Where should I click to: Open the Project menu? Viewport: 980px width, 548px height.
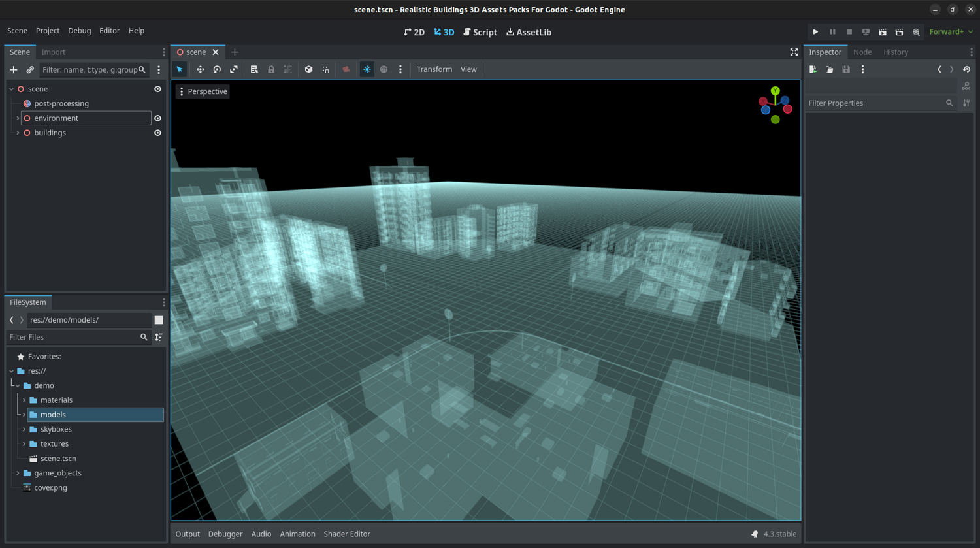(48, 31)
